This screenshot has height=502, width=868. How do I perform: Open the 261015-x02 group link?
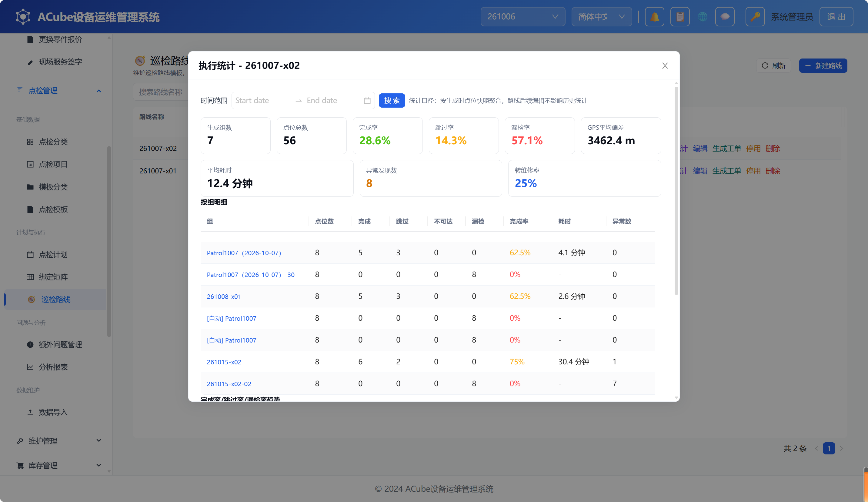coord(224,362)
